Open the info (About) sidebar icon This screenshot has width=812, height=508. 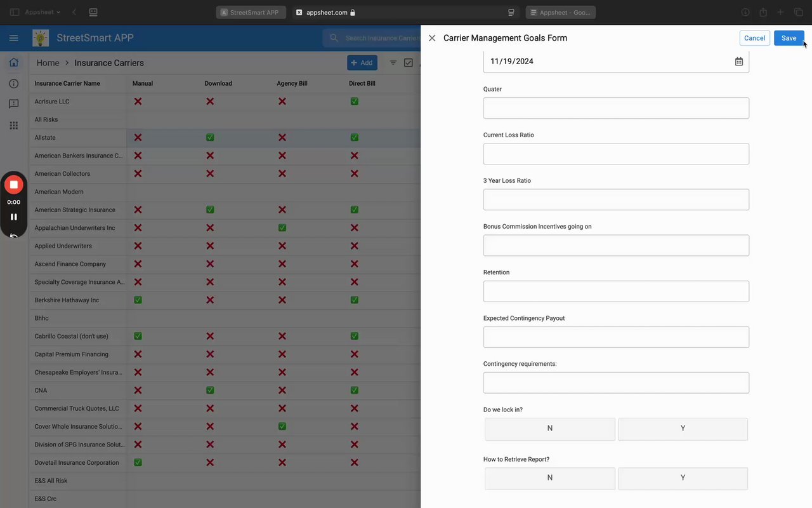click(14, 83)
